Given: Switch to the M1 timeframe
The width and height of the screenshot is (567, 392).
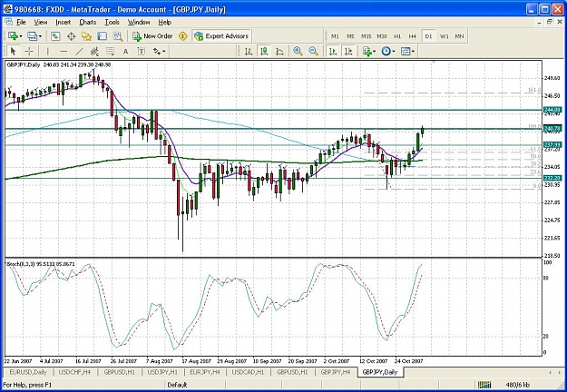Looking at the screenshot, I should pyautogui.click(x=335, y=36).
